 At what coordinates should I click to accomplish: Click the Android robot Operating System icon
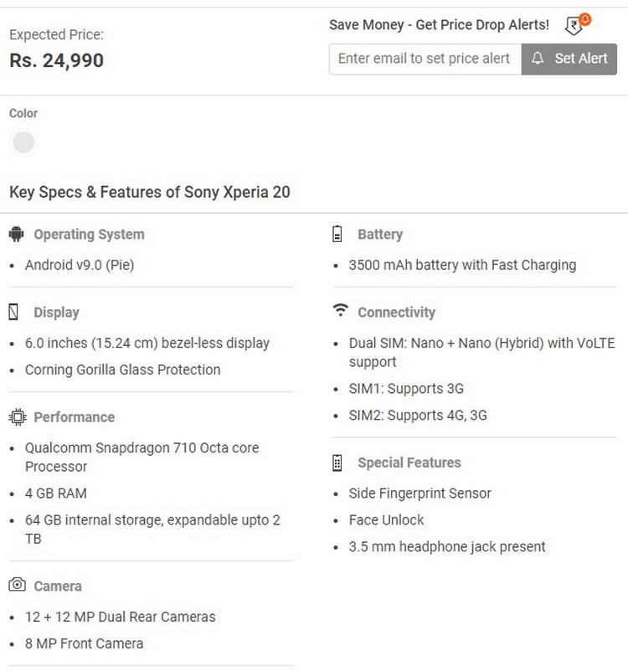click(x=17, y=234)
